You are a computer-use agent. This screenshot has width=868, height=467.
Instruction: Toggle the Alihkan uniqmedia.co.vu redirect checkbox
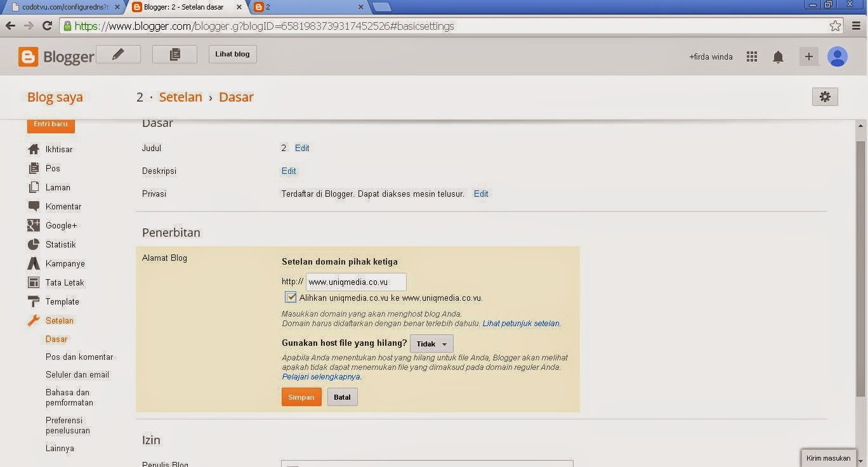(x=291, y=297)
